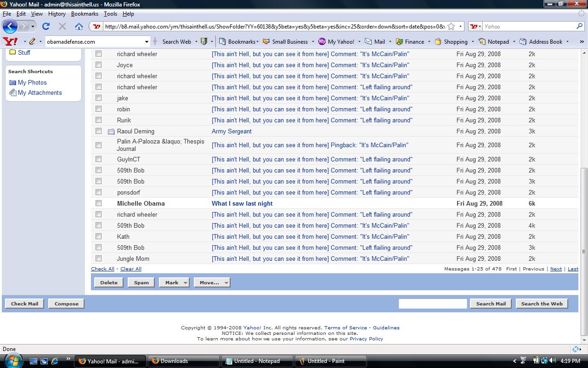The image size is (588, 368).
Task: Tick the checkbox for Michelle Obama message
Action: point(98,203)
